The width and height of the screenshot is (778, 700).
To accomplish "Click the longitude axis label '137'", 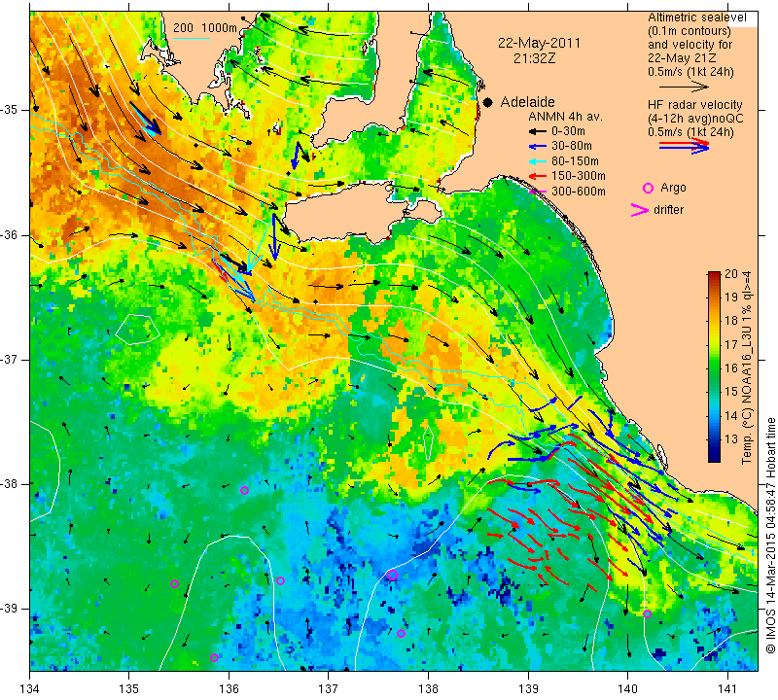I will [329, 688].
